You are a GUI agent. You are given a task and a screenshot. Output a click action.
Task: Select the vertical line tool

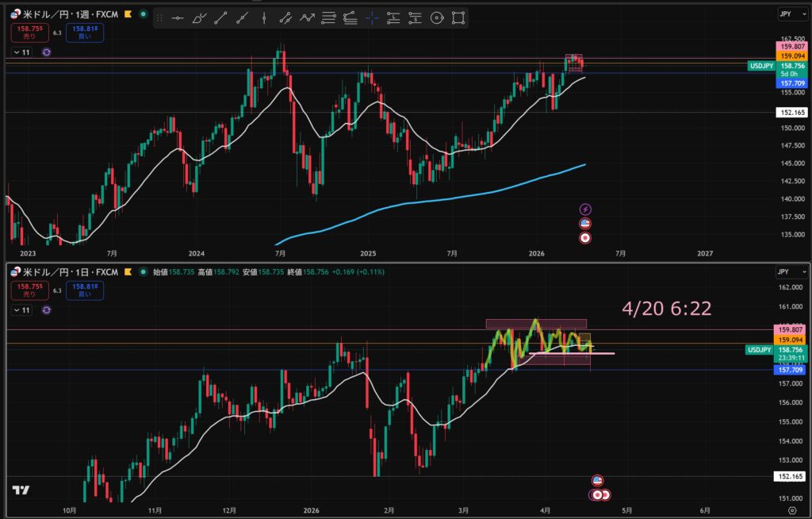(x=264, y=18)
